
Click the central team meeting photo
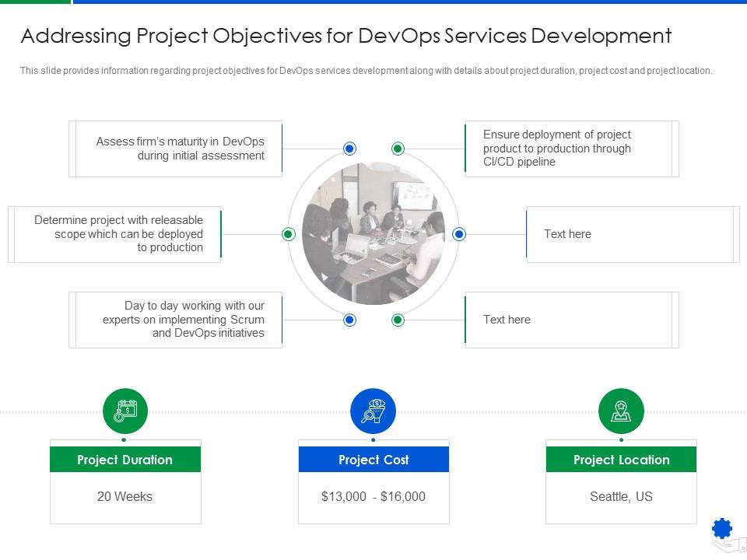point(373,233)
